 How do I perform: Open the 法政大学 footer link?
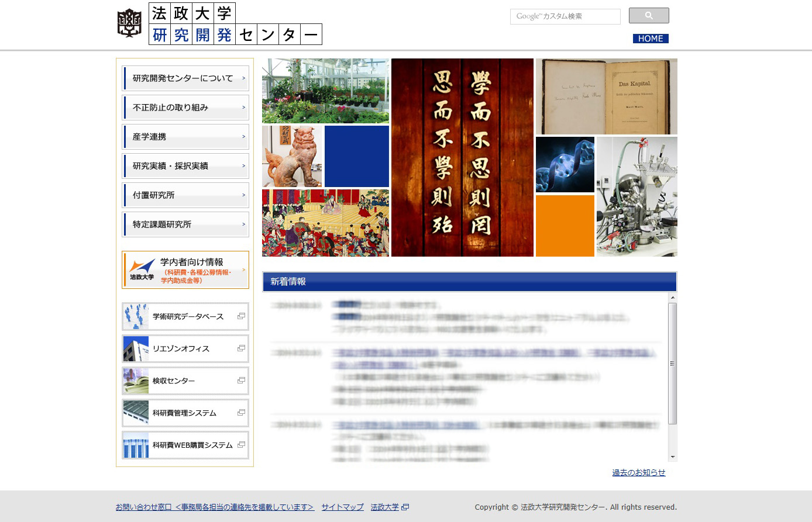[385, 507]
